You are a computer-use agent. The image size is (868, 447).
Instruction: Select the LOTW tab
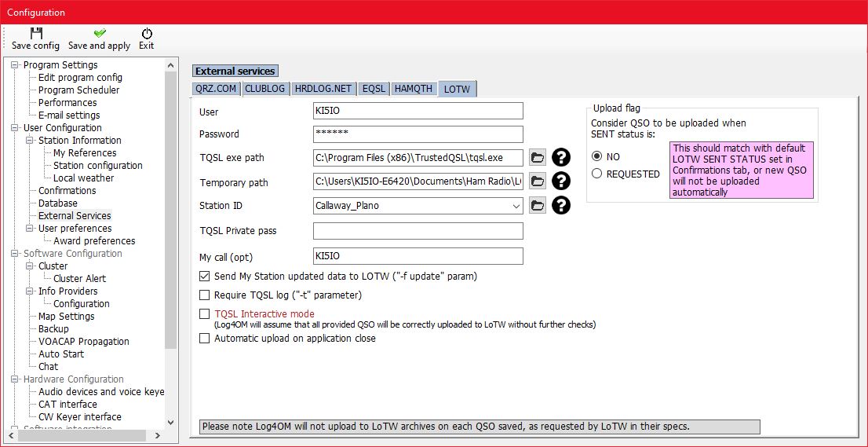click(x=458, y=89)
